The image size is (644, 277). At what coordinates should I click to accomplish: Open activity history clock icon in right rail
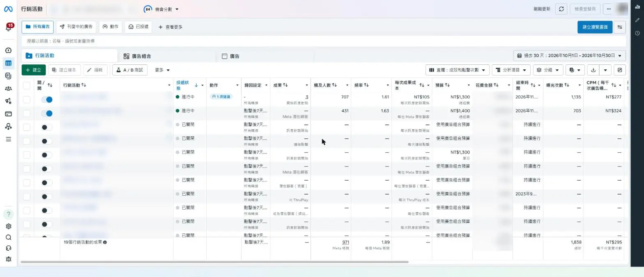637,33
